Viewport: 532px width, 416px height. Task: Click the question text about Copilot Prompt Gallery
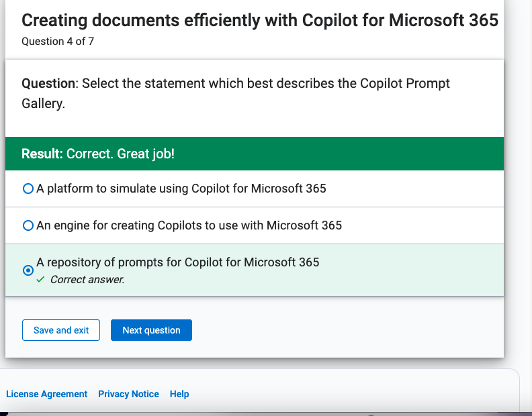click(x=236, y=93)
